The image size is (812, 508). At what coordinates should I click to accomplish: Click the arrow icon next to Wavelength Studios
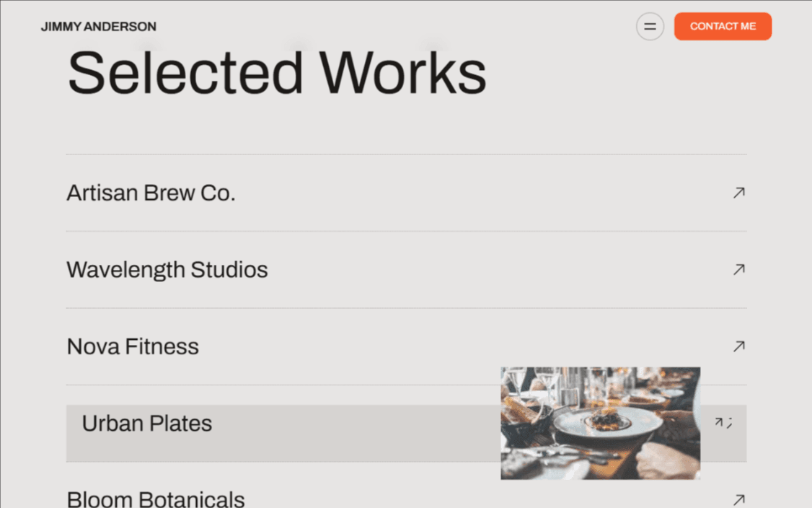click(738, 269)
